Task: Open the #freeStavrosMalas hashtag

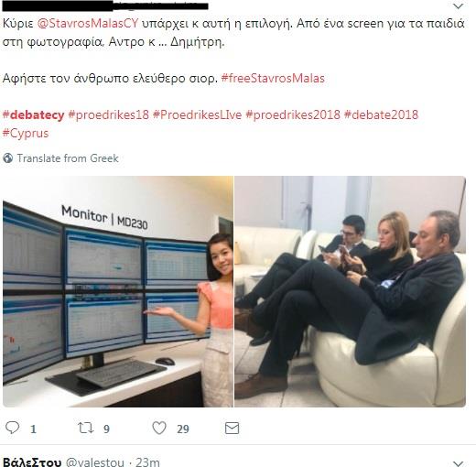Action: [273, 79]
